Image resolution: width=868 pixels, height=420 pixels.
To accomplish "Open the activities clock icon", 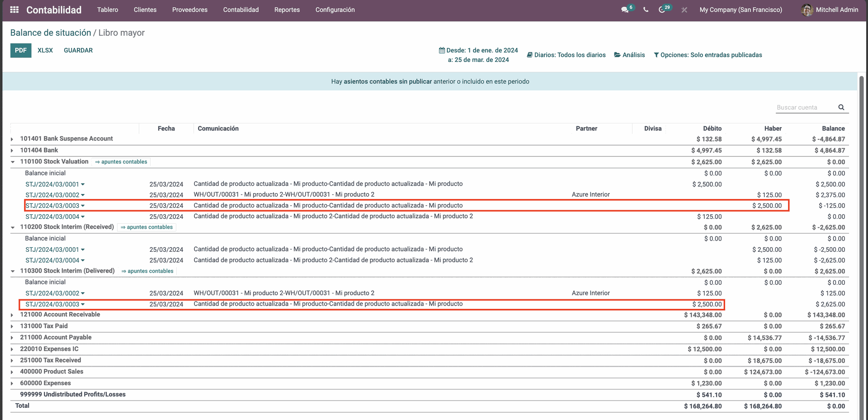I will 662,9.
